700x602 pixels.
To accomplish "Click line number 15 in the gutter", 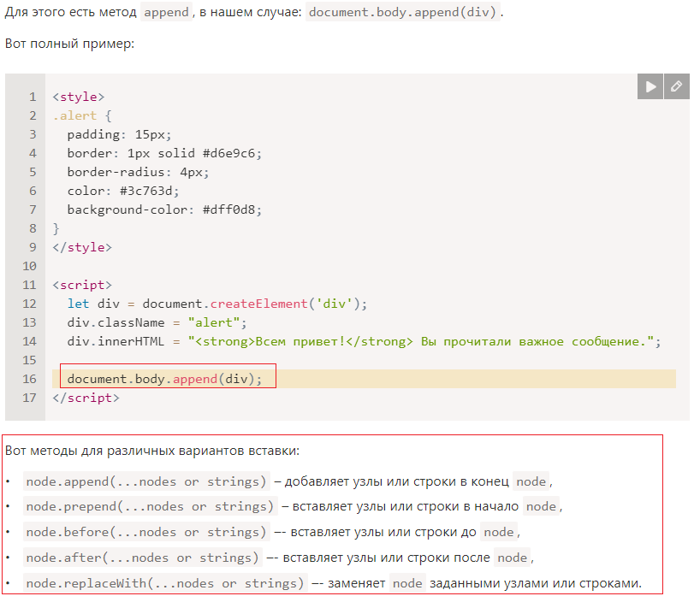I will coord(29,360).
